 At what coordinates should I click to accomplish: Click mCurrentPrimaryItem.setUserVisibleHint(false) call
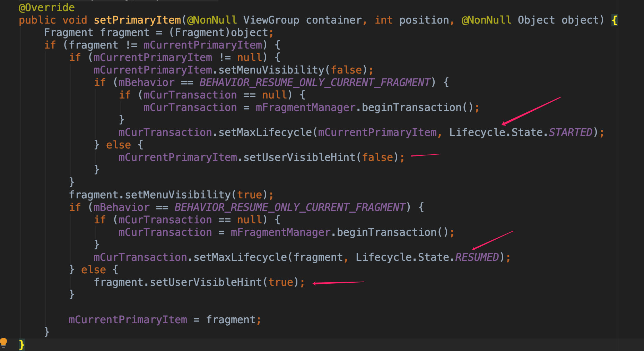[261, 157]
